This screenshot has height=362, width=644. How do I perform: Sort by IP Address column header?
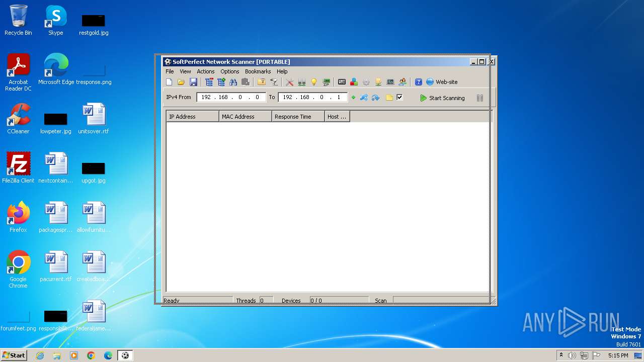coord(193,117)
